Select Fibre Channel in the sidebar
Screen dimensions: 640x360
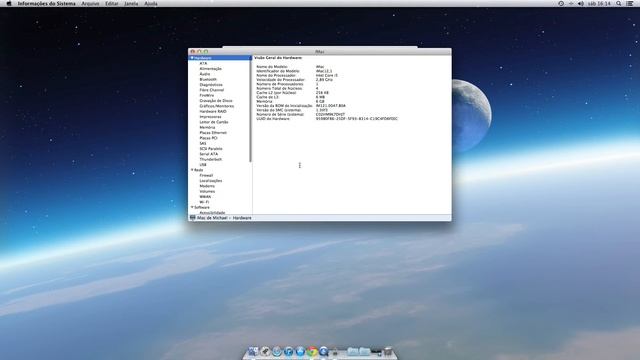pos(211,90)
